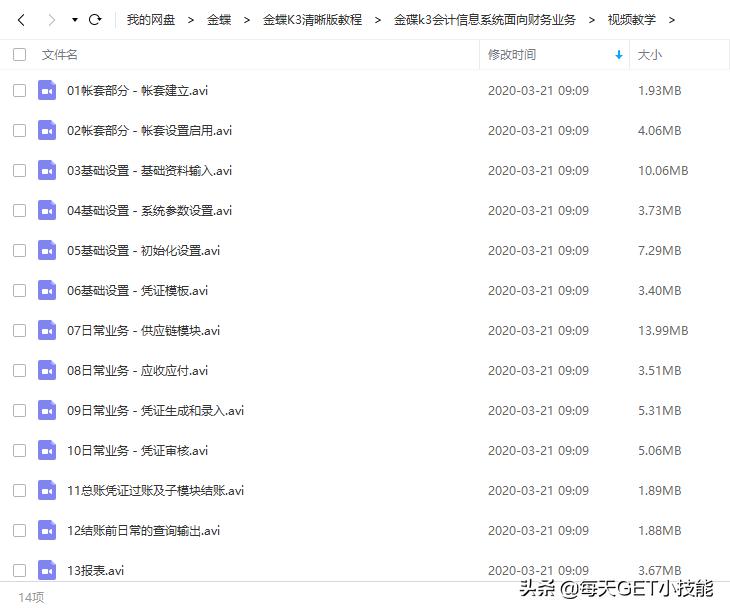
Task: Open file 09日常业务 - 凭证生成和录入.avi
Action: (155, 411)
